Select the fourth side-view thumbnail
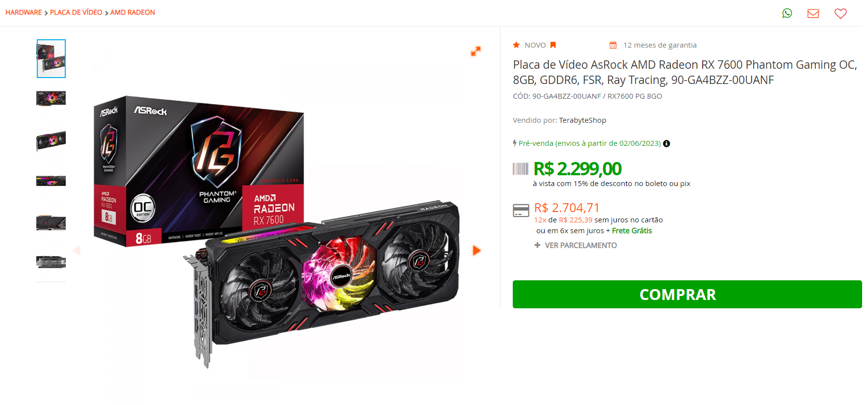Image resolution: width=868 pixels, height=405 pixels. pos(51,181)
